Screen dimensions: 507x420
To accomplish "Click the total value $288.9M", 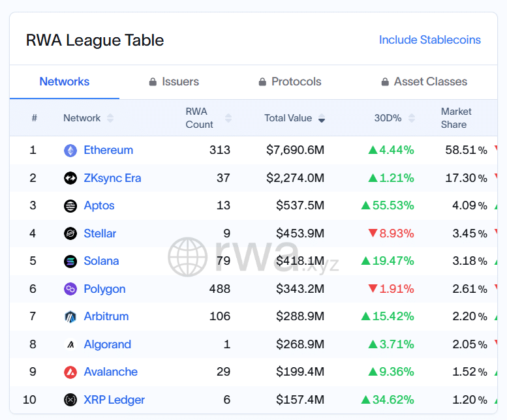I will tap(300, 316).
